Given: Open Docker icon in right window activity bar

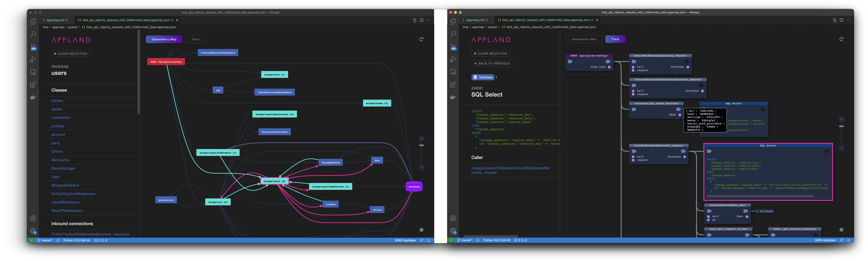Looking at the screenshot, I should [x=453, y=97].
